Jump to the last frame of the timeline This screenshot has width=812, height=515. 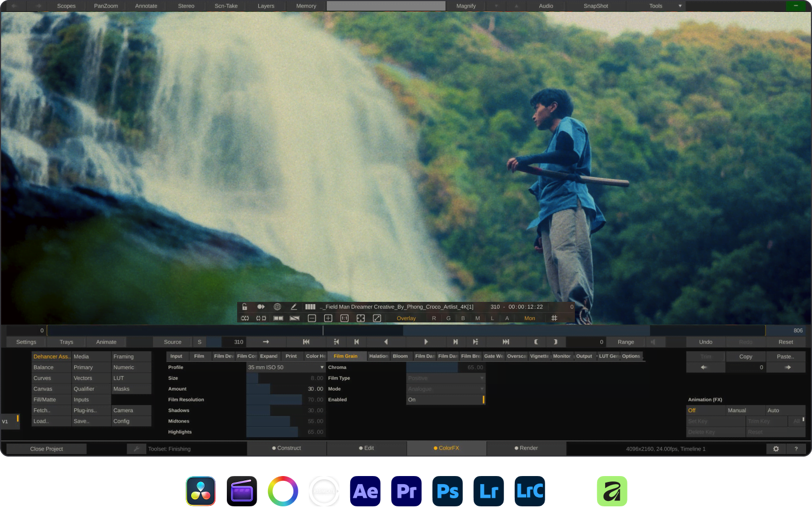pyautogui.click(x=506, y=342)
